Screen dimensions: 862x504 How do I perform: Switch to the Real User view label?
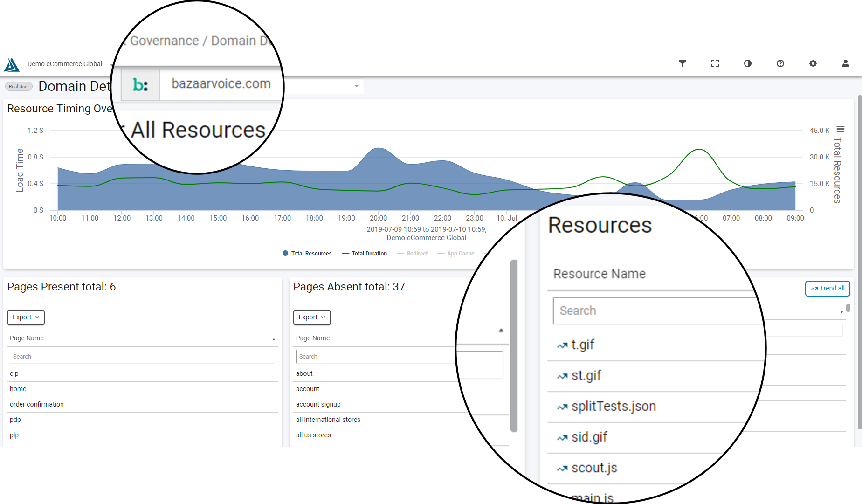(x=18, y=86)
